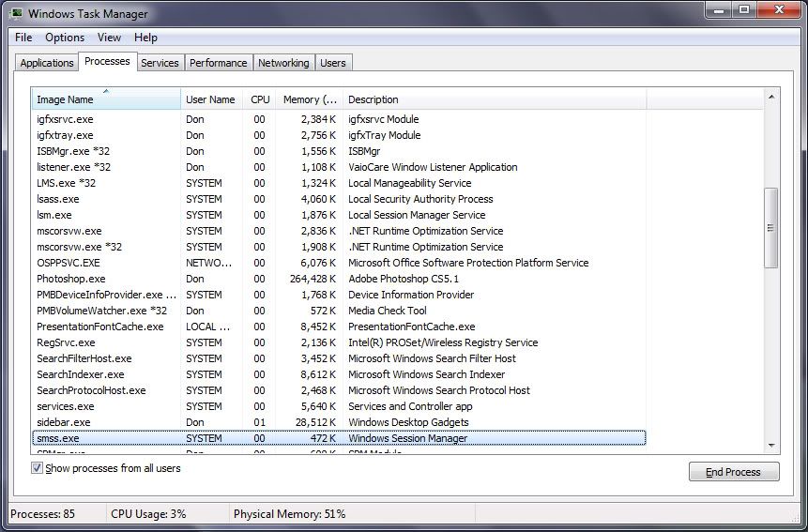Sort by Description column header
Viewport: 808px width, 532px height.
pos(495,99)
